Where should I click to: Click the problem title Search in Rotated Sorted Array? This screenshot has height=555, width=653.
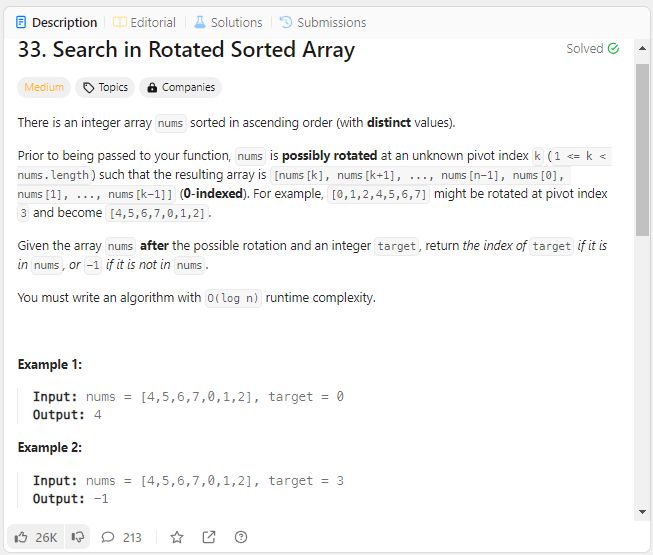tap(186, 50)
